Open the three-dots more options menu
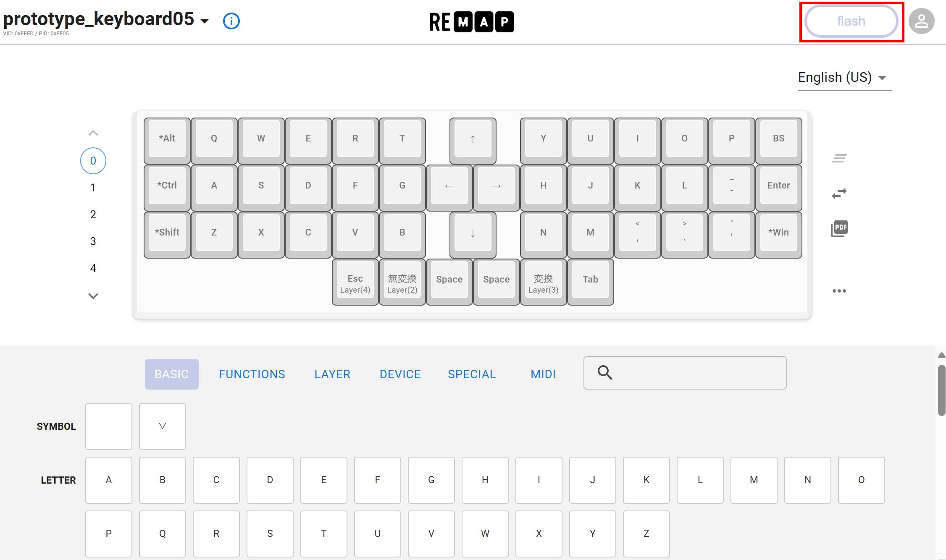 click(839, 290)
